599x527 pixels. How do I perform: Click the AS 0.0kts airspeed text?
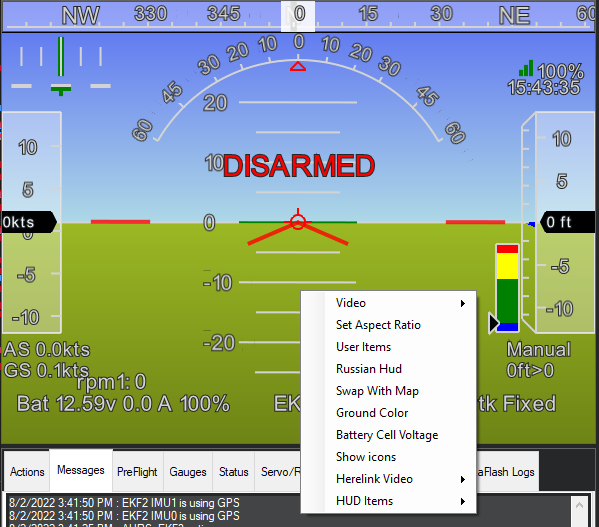point(47,349)
